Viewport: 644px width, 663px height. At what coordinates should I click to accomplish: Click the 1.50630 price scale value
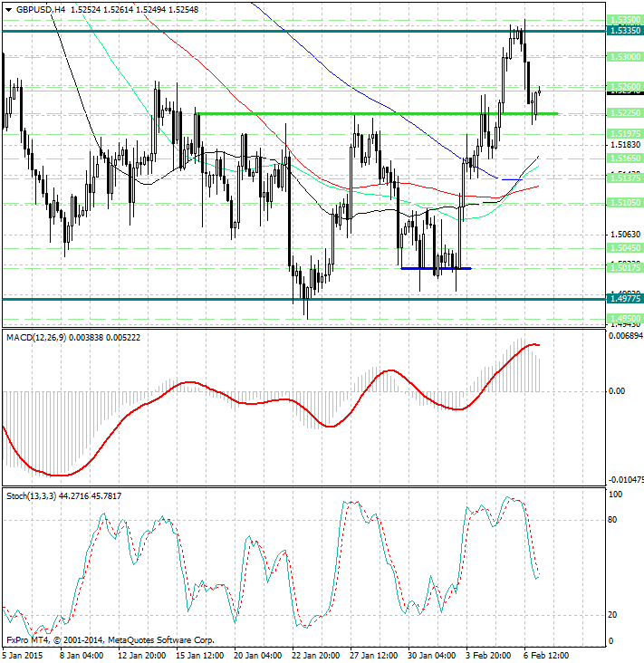pos(625,235)
